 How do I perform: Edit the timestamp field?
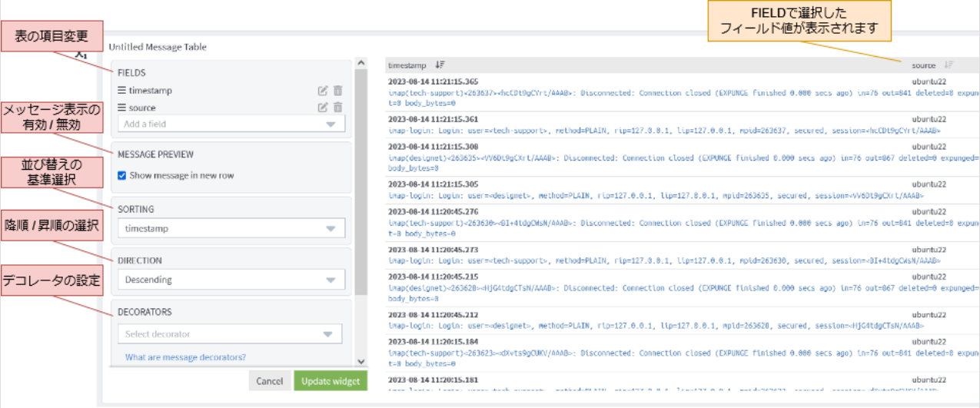(323, 91)
